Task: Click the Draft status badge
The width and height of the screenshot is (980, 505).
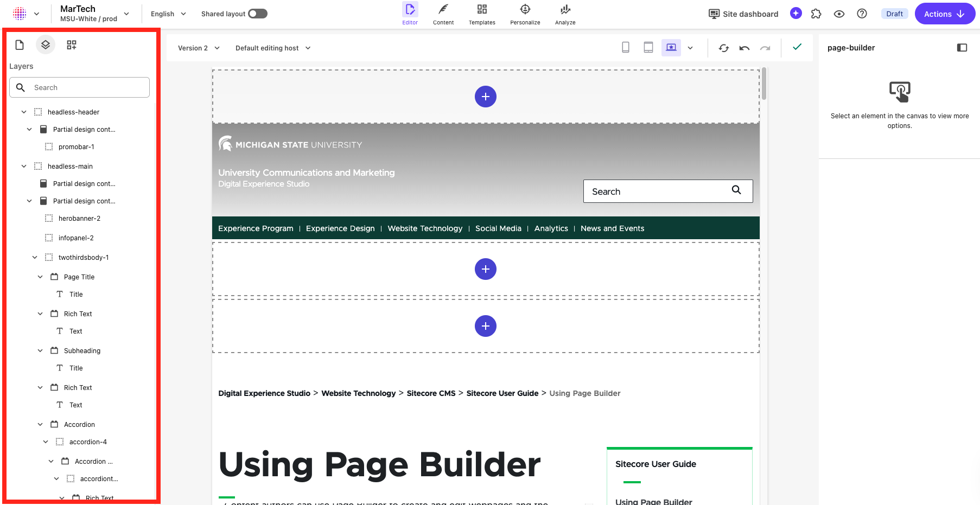Action: coord(895,14)
